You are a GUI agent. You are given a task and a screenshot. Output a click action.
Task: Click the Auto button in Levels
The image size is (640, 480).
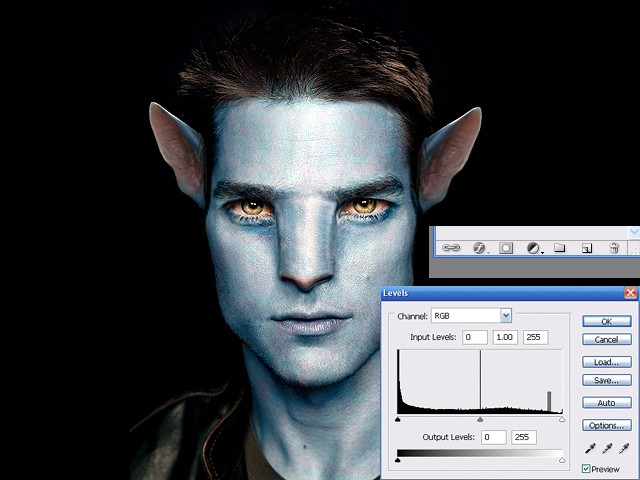click(x=607, y=403)
